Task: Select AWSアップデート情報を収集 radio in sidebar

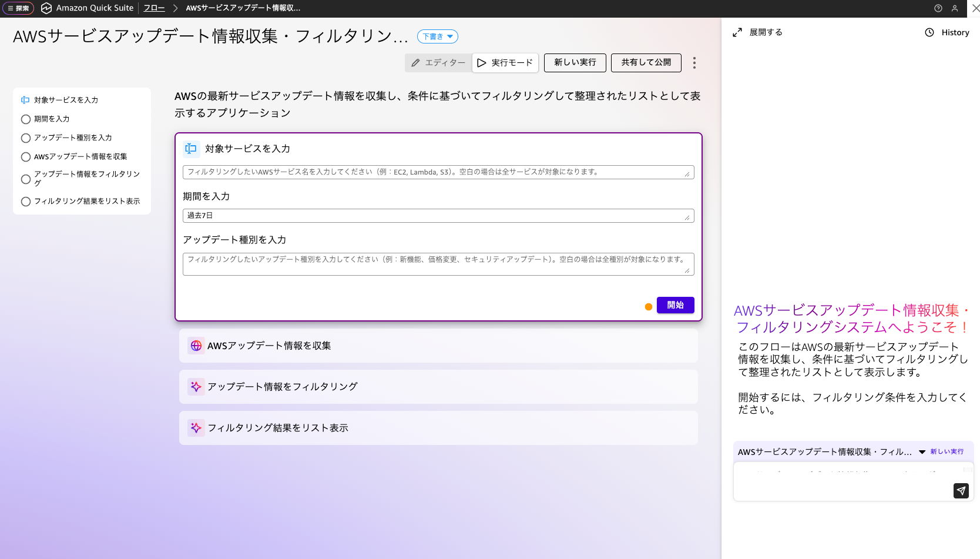Action: (26, 157)
